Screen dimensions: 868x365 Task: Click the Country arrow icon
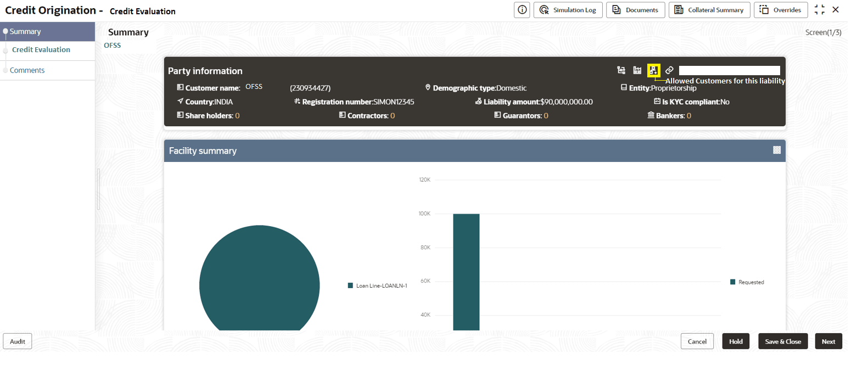[180, 101]
